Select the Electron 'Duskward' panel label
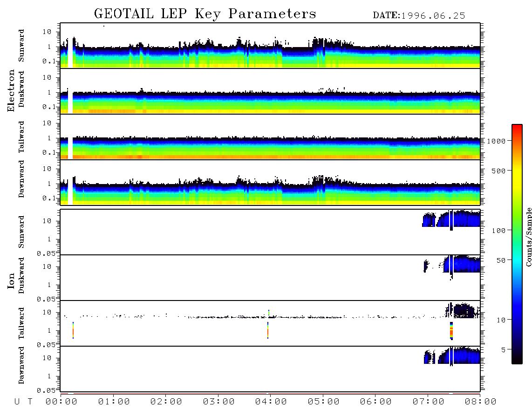 (21, 89)
